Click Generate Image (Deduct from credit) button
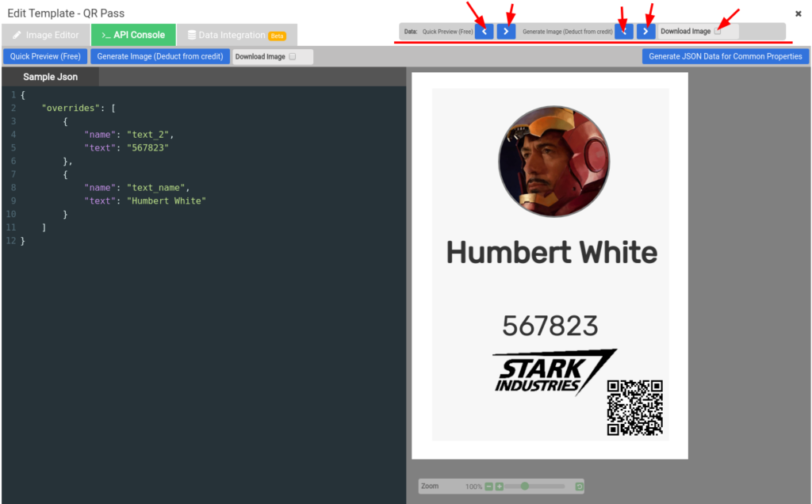Screen dimensions: 812x504 160,56
